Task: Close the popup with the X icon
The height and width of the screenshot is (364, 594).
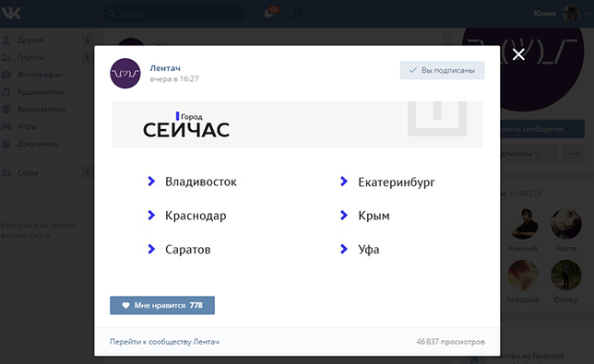Action: (x=518, y=54)
